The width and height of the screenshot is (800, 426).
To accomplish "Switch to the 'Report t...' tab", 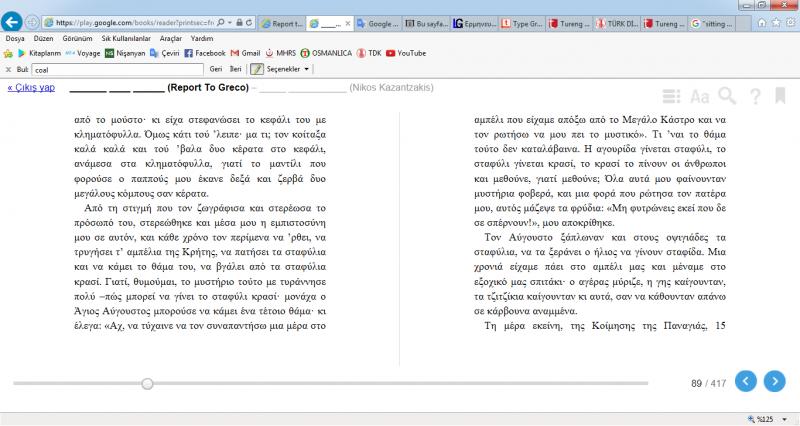I will tap(282, 23).
